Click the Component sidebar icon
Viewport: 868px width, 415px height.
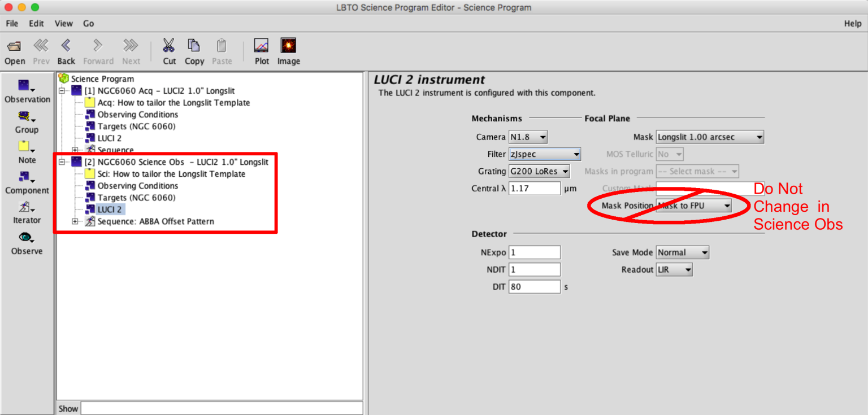coord(26,177)
